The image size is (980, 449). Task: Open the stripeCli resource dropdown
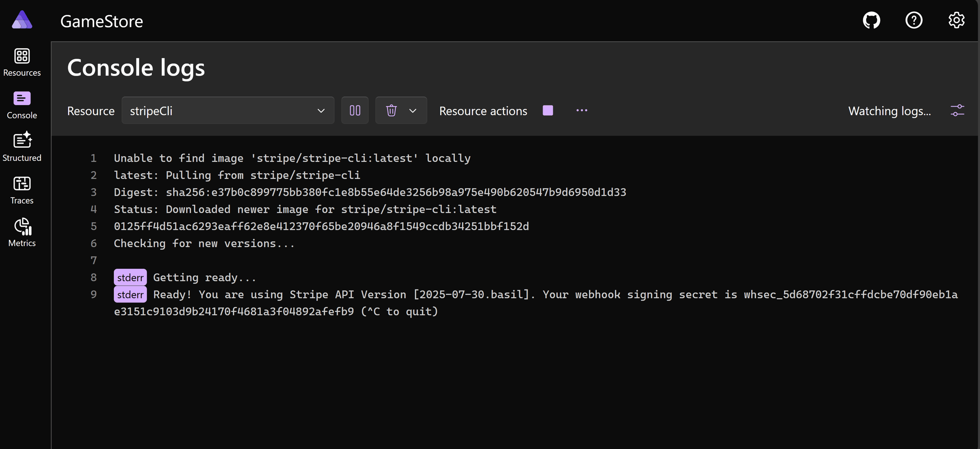[228, 110]
